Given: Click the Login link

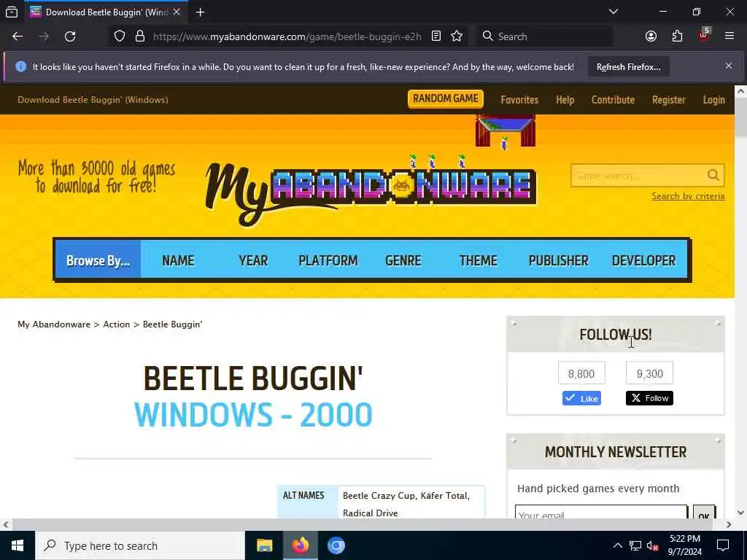Looking at the screenshot, I should pyautogui.click(x=713, y=99).
